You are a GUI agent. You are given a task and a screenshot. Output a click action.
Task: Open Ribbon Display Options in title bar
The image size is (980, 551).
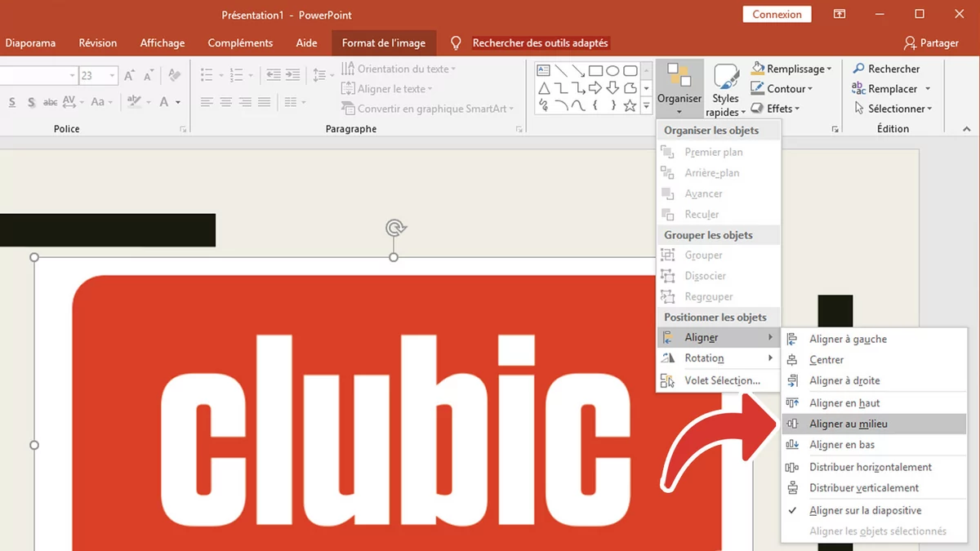coord(840,14)
